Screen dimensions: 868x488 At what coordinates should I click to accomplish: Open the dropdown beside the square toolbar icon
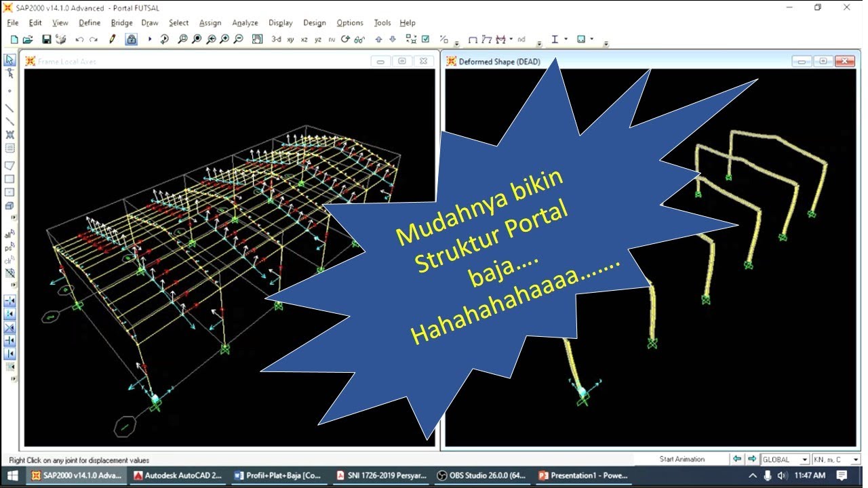pos(592,40)
